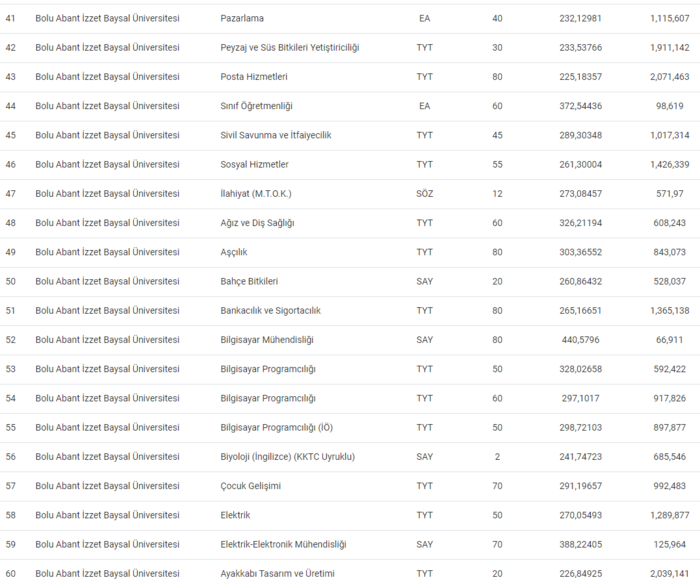Image resolution: width=700 pixels, height=580 pixels.
Task: Click on Sosyal Hizmetler program
Action: (x=254, y=164)
